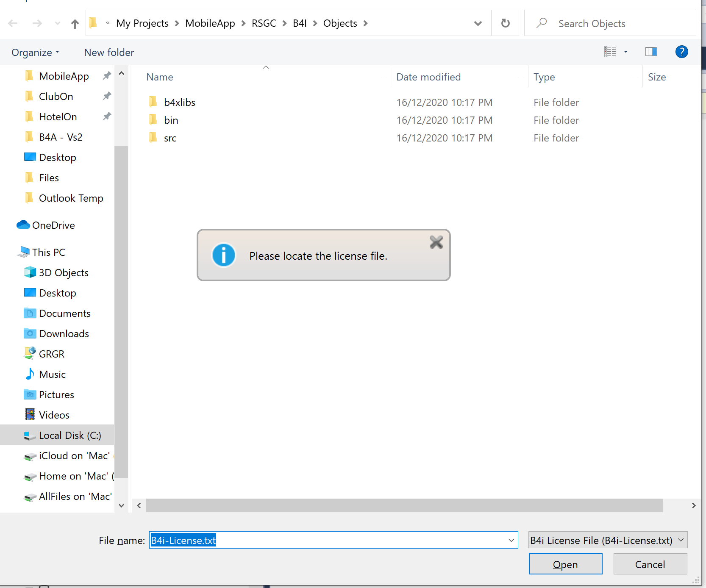The height and width of the screenshot is (588, 706).
Task: Open RSGC from the breadcrumb path
Action: coord(264,23)
